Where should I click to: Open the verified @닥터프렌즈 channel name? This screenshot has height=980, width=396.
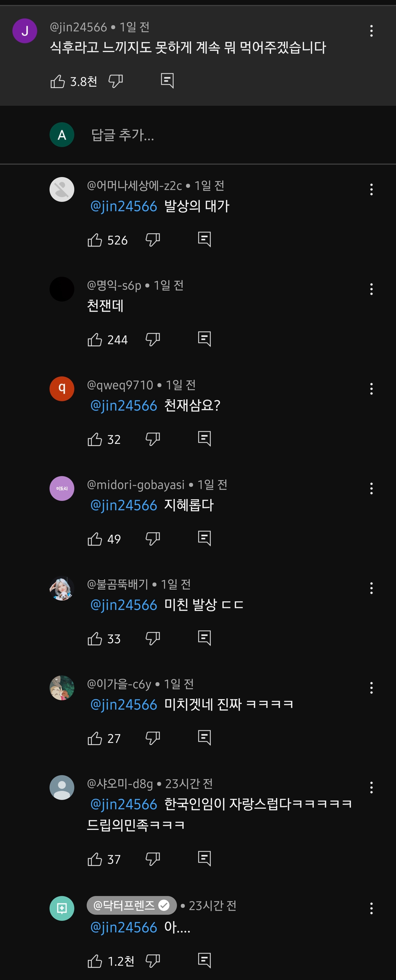132,905
